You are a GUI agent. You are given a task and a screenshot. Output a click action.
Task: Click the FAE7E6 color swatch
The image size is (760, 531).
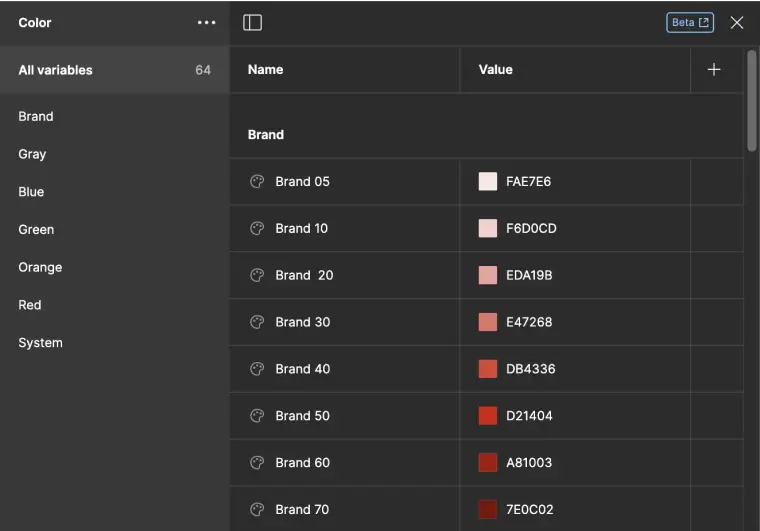(x=488, y=181)
